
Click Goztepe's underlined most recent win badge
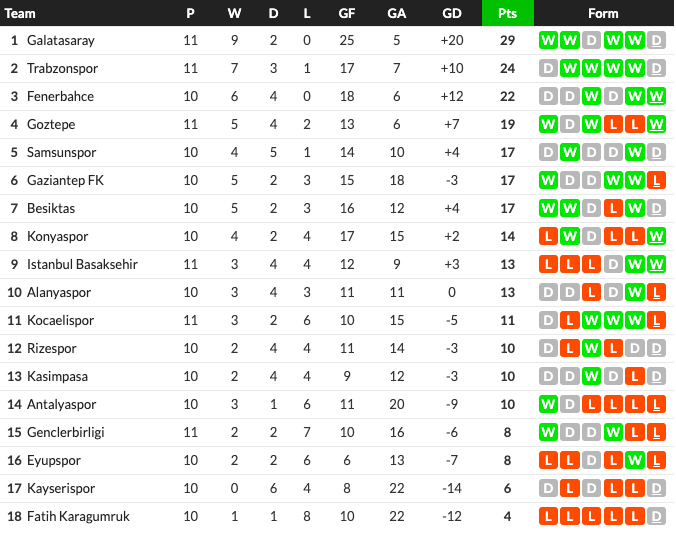click(656, 125)
